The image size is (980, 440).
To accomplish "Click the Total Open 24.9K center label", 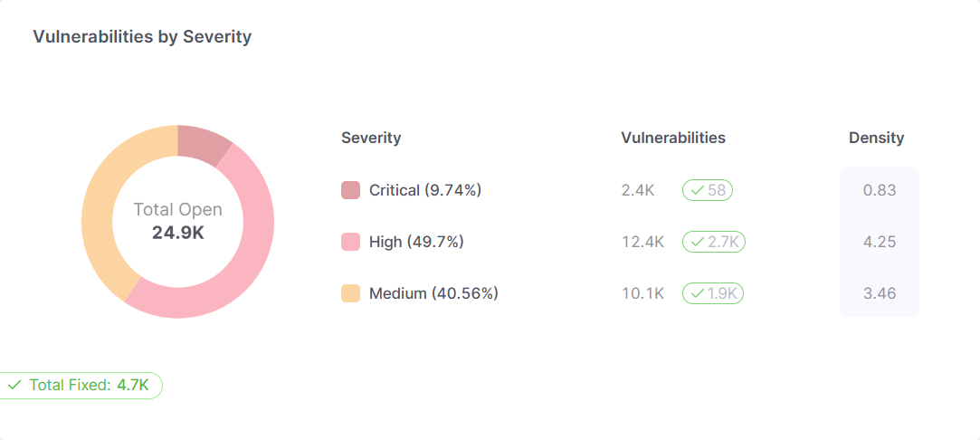I will pyautogui.click(x=178, y=221).
